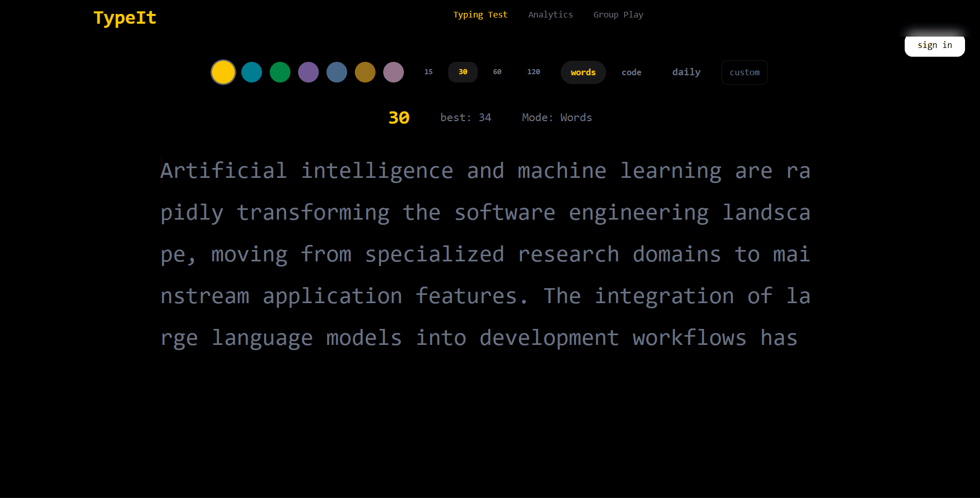Switch to the Analytics tab
Image resolution: width=980 pixels, height=498 pixels.
550,15
